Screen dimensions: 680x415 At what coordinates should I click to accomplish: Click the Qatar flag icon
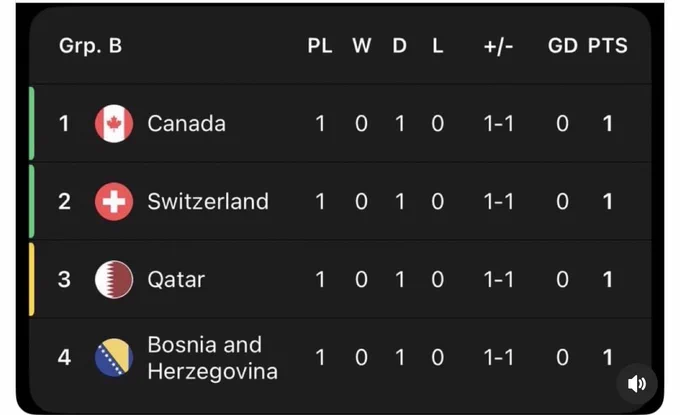pyautogui.click(x=114, y=280)
